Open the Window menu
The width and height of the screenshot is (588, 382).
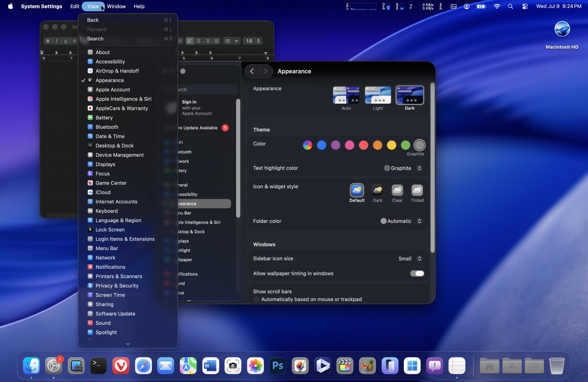pos(116,6)
